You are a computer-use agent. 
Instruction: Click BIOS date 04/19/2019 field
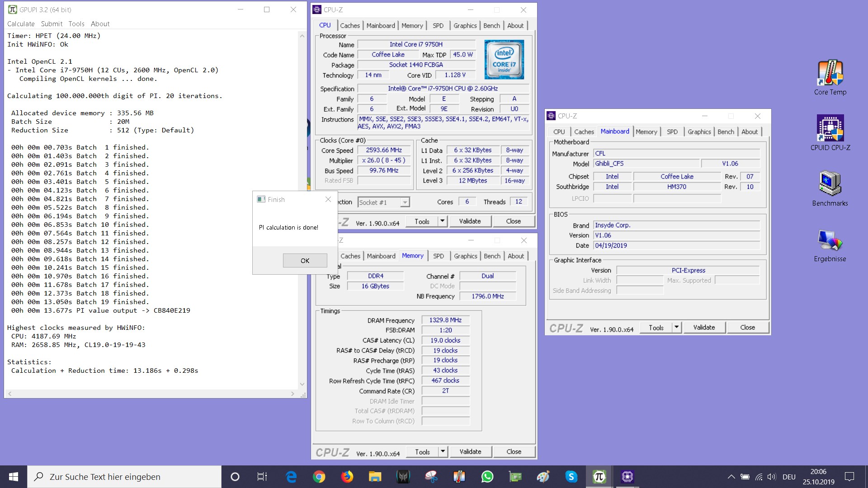click(677, 245)
